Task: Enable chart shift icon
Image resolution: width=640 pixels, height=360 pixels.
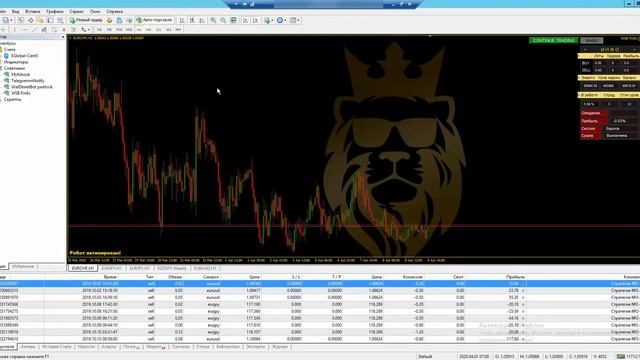Action: (255, 20)
